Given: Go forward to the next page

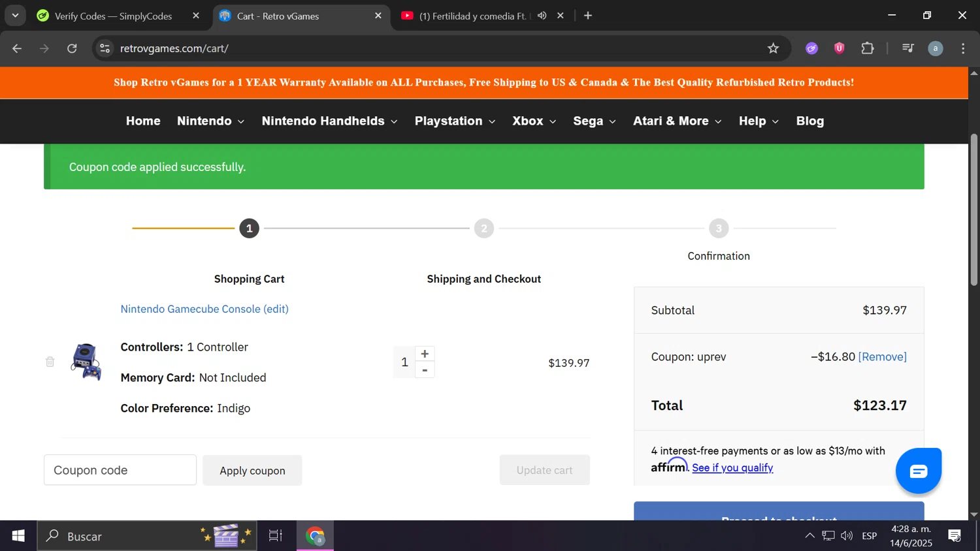Looking at the screenshot, I should pos(44,48).
